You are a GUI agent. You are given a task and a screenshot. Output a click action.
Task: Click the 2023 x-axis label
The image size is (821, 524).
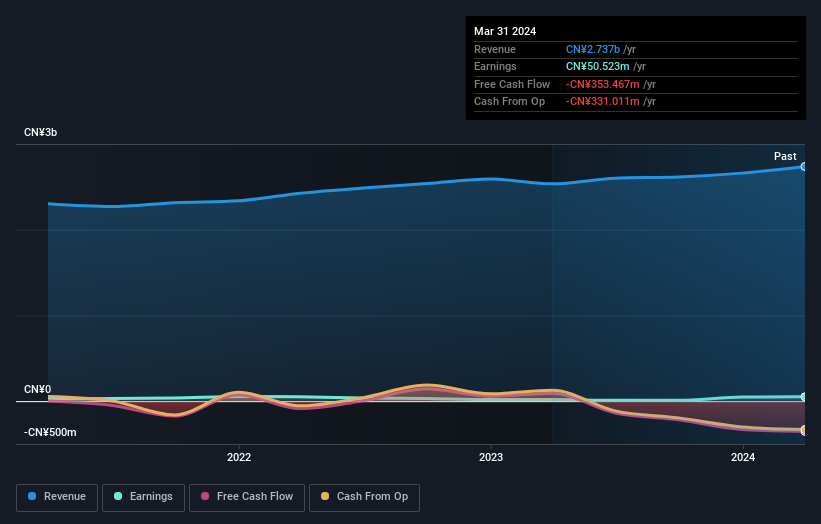click(491, 458)
